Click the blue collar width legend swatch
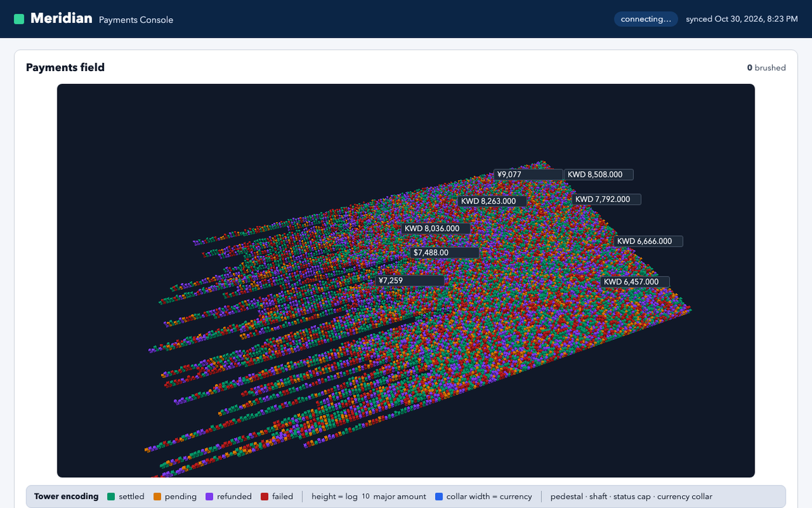The width and height of the screenshot is (812, 508). coord(439,496)
